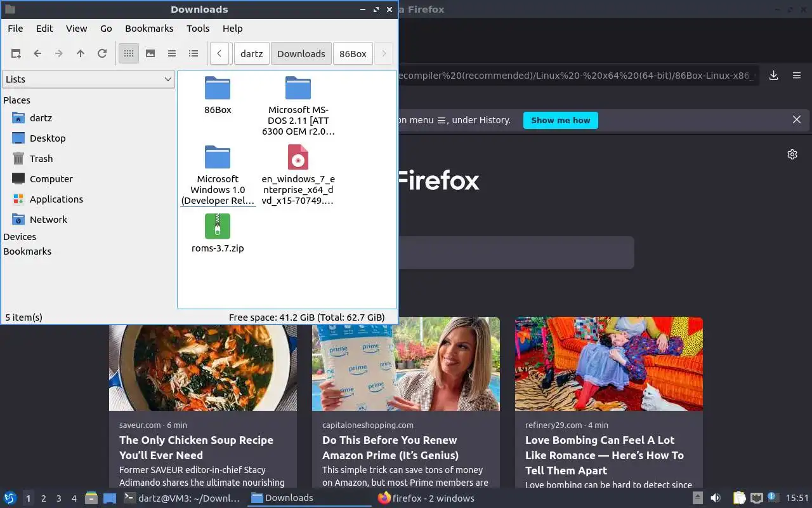The image size is (812, 508).
Task: Select Microsoft Windows 1.0 folder
Action: pyautogui.click(x=218, y=157)
